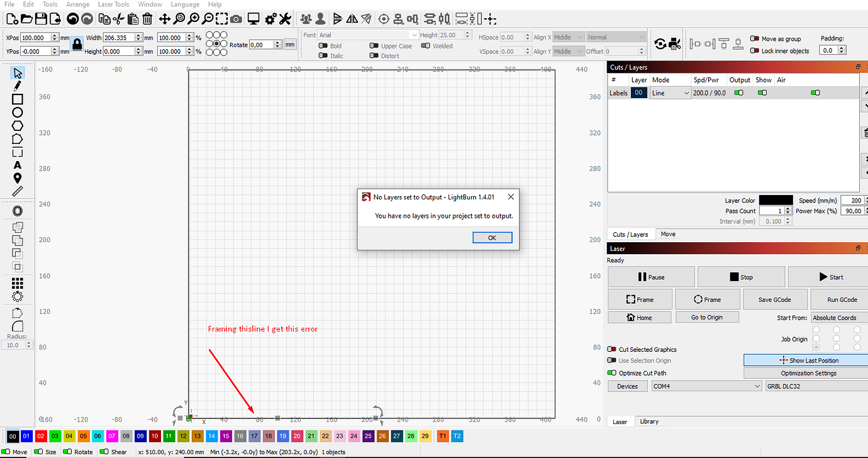Viewport: 868px width, 458px height.
Task: Click the camera capture icon
Action: pos(236,19)
